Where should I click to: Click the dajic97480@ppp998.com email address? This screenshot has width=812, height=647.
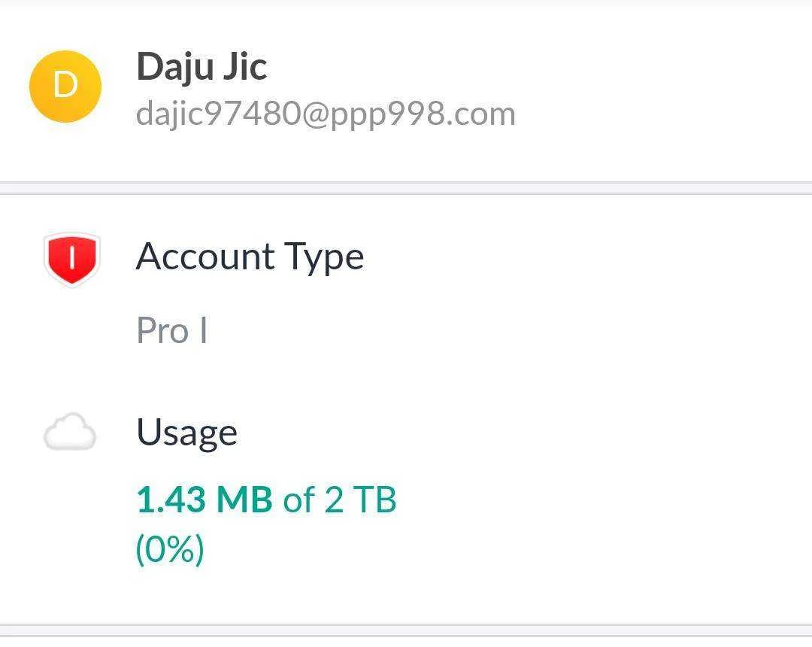pyautogui.click(x=326, y=114)
